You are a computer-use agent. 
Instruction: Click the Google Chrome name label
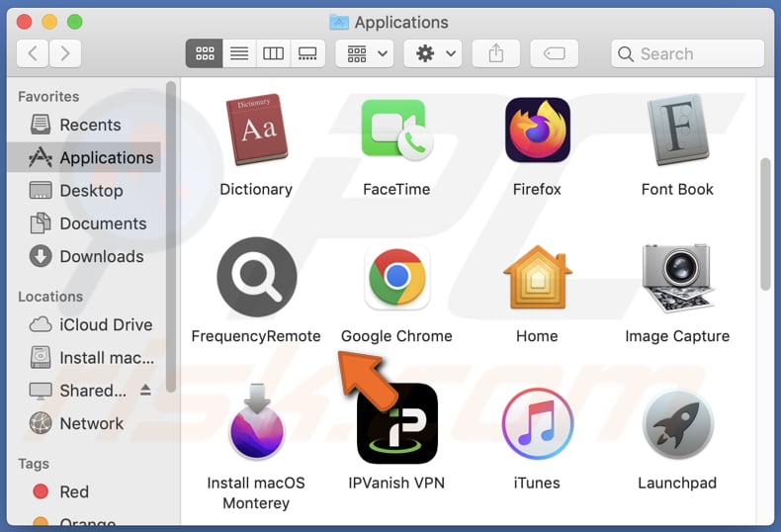pyautogui.click(x=396, y=337)
